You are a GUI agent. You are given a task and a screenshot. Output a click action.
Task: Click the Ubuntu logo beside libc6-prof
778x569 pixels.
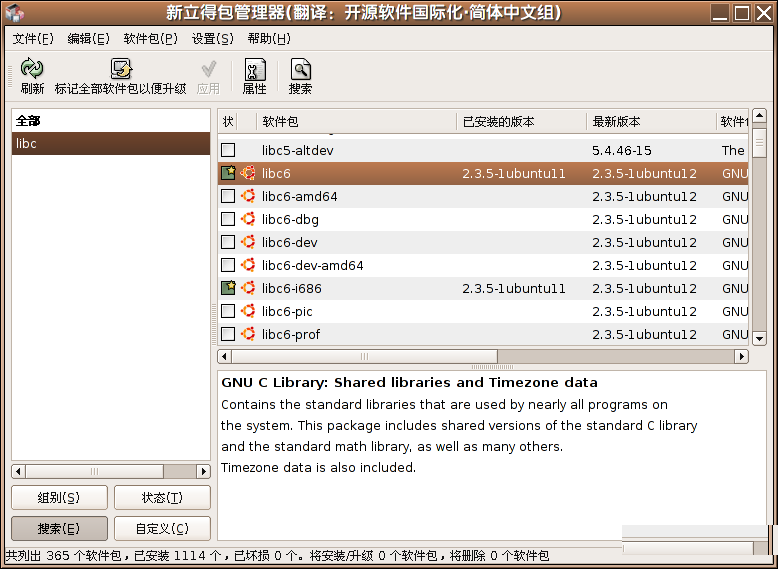tap(248, 334)
